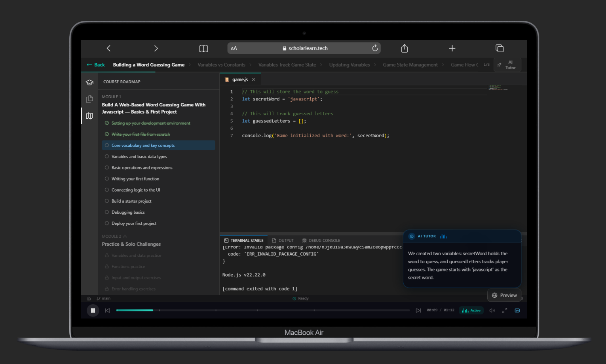
Task: Open the browser bookmarks book icon
Action: pos(203,48)
